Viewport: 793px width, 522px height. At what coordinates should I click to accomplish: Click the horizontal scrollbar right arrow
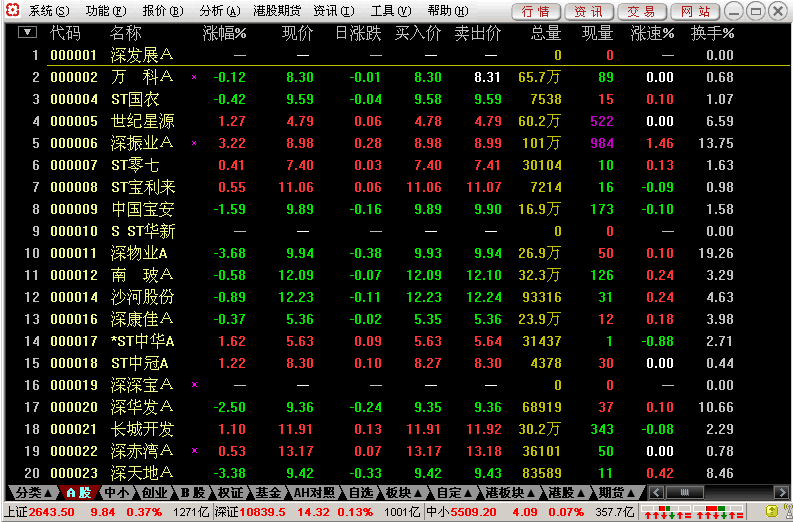point(782,492)
